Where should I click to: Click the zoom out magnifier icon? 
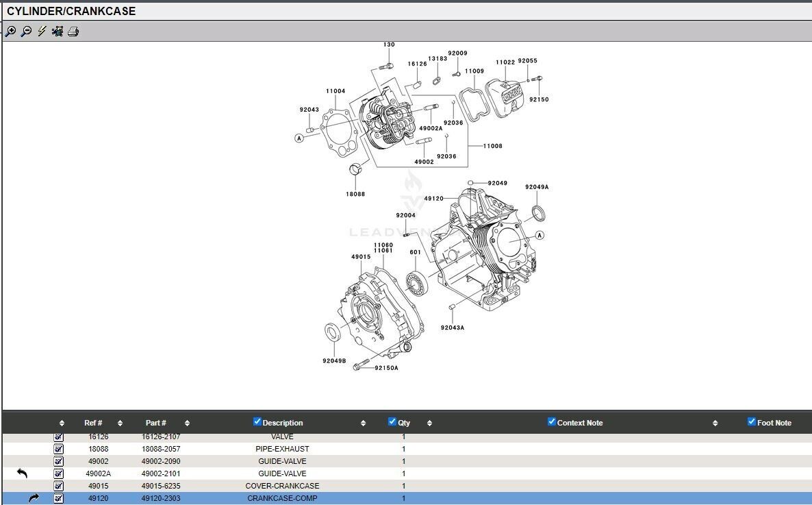point(26,32)
